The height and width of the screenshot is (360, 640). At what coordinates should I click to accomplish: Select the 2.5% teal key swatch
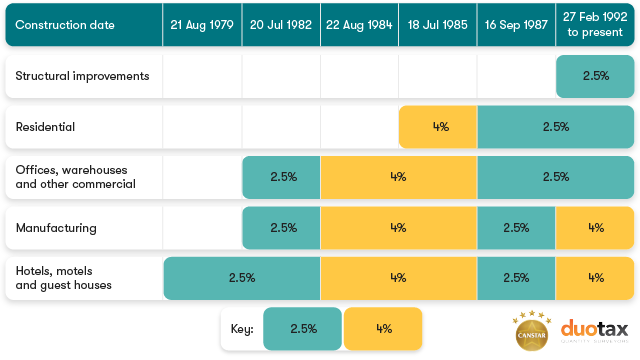pyautogui.click(x=302, y=329)
